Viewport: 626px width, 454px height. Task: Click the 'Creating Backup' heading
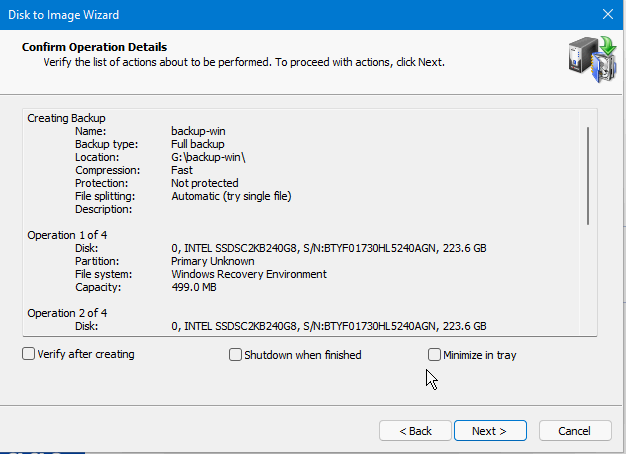pyautogui.click(x=66, y=118)
